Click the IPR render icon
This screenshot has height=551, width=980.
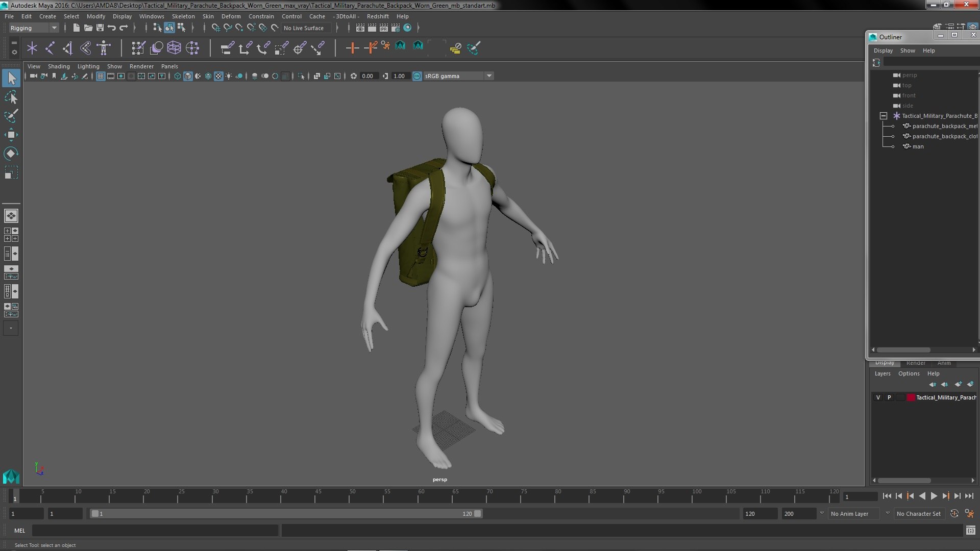tap(384, 28)
